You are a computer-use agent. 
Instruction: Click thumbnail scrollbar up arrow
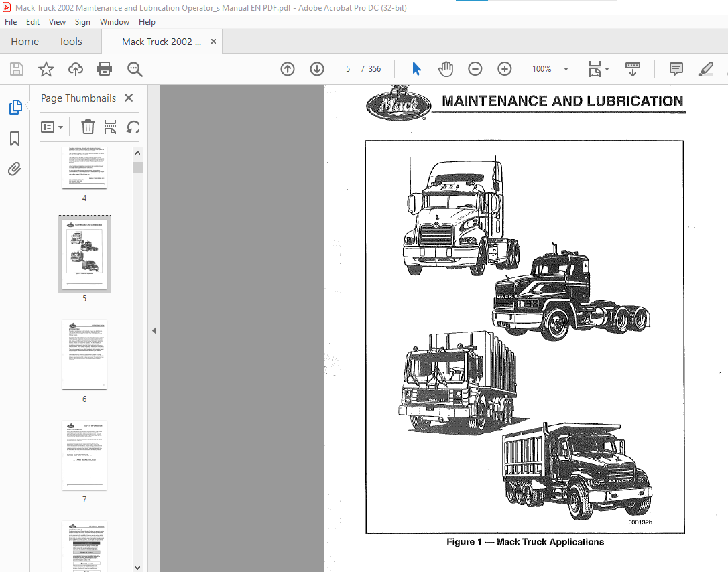(137, 153)
